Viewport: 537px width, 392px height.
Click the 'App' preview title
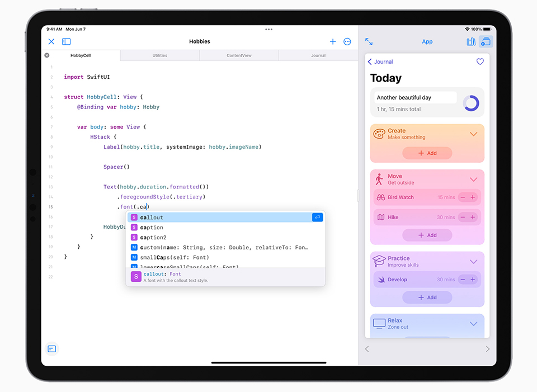point(427,42)
